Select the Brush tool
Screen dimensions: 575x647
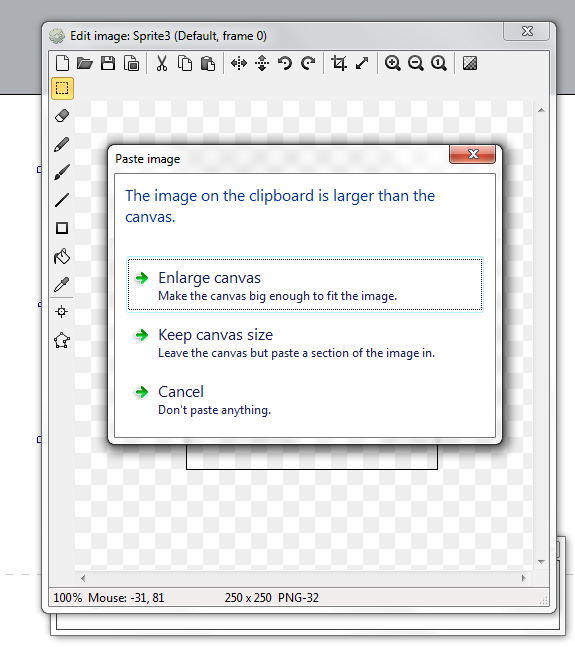click(62, 172)
